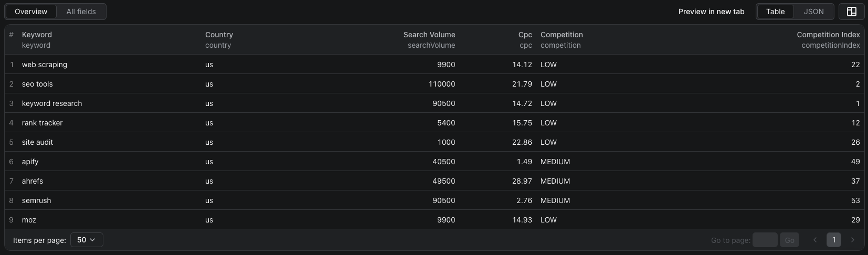Click search volume 40500 for apify
Screen dimensions: 868x255
[x=444, y=162]
